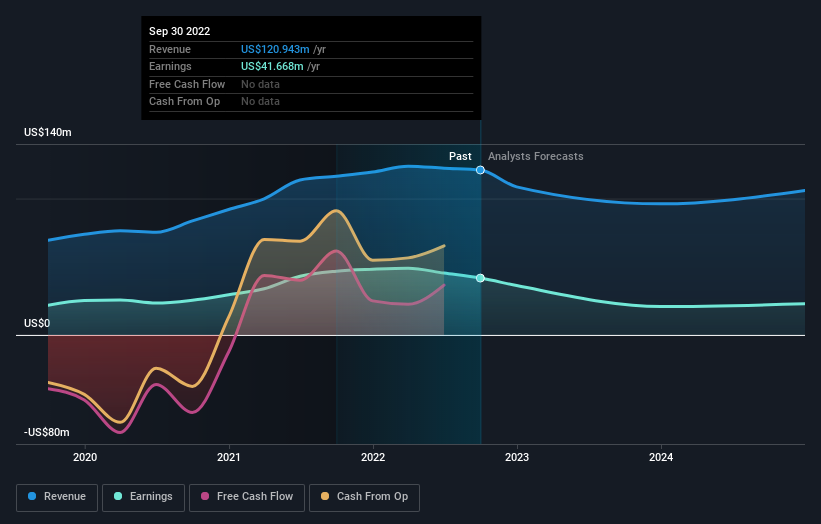This screenshot has height=524, width=821.
Task: Click the Cash From Op tooltip row label
Action: click(x=184, y=102)
